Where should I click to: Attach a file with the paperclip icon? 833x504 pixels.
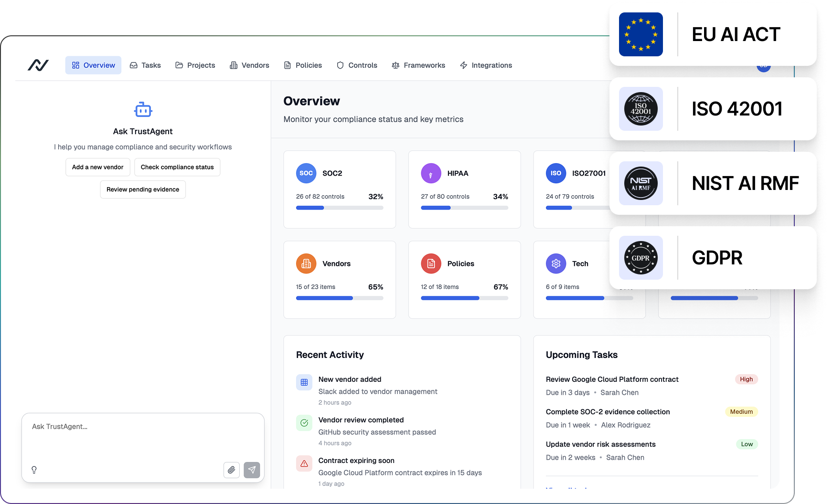(x=232, y=470)
